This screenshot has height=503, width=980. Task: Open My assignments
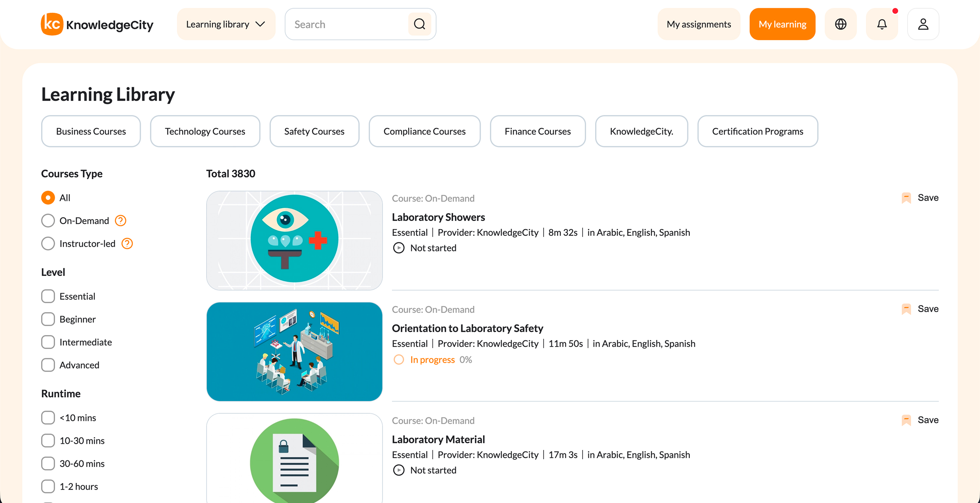[x=699, y=24]
